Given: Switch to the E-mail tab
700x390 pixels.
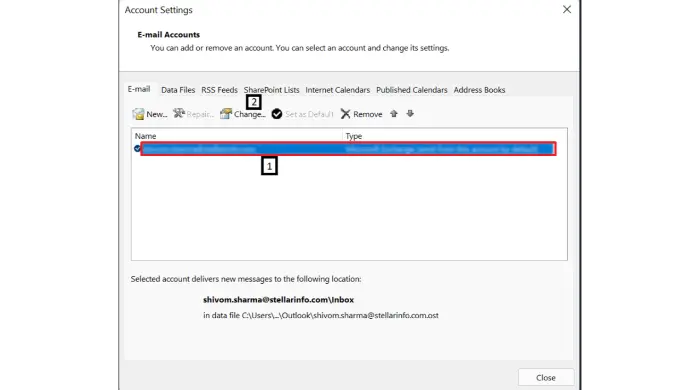Looking at the screenshot, I should click(x=139, y=89).
